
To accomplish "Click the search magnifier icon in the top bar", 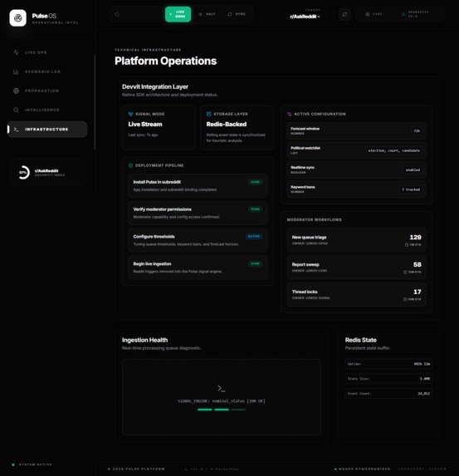I will pyautogui.click(x=117, y=14).
